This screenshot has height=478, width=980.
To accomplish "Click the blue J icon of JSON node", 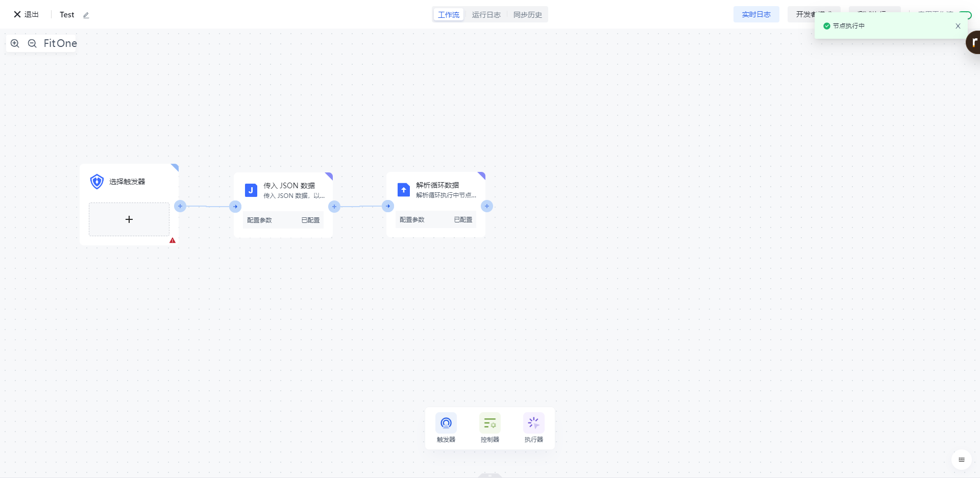I will point(251,190).
